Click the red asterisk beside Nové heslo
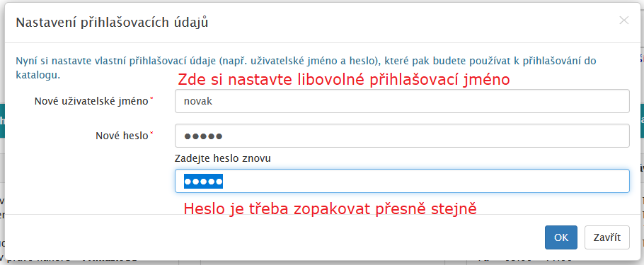Screen dimensions: 644x265 (x=151, y=133)
